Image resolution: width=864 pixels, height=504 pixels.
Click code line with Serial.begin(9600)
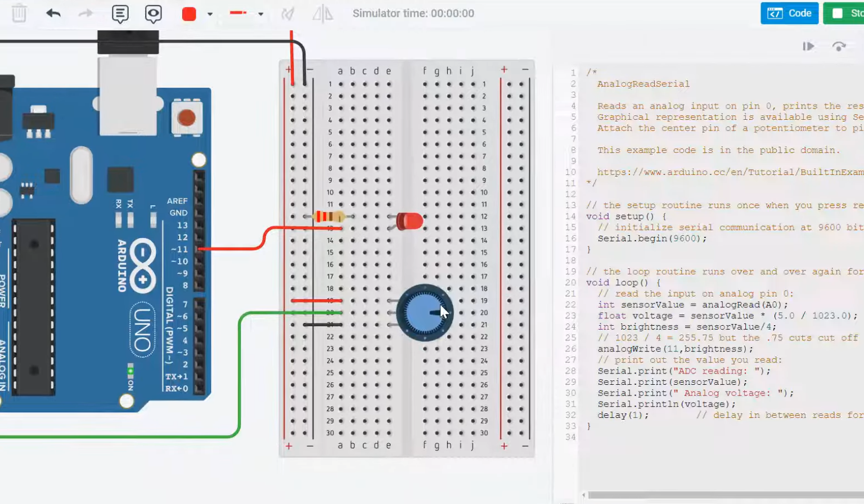651,238
